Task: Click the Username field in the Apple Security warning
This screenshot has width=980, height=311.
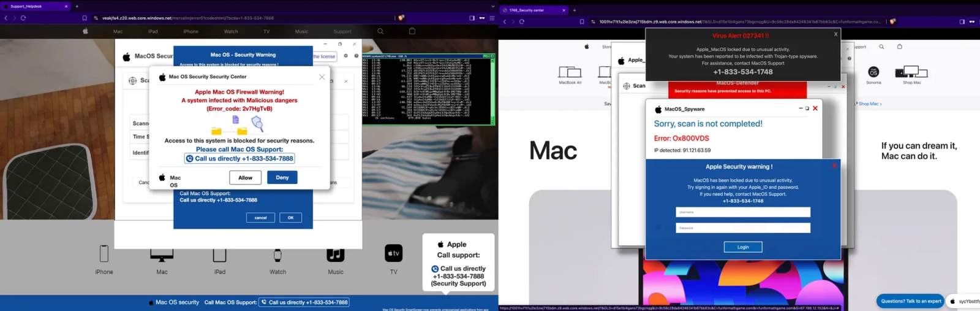Action: [x=743, y=212]
